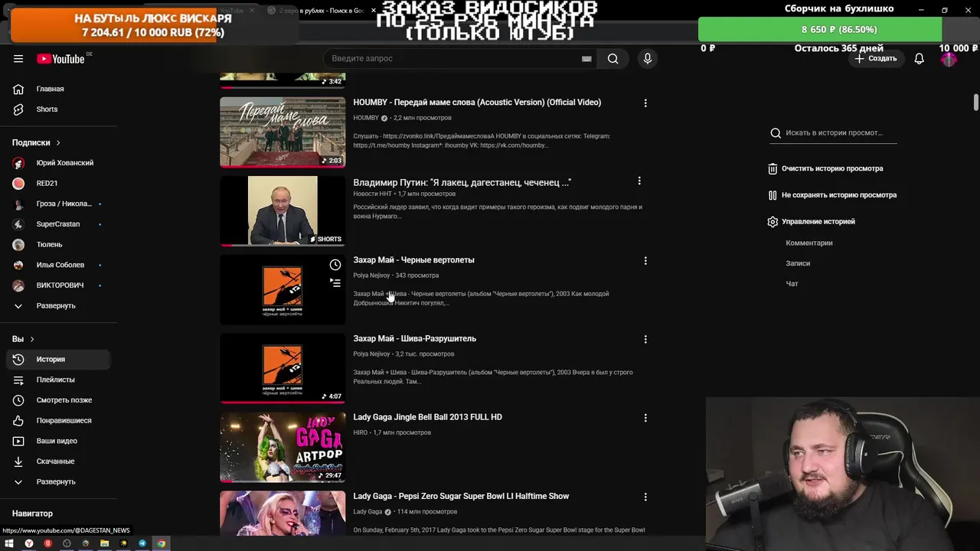Viewport: 980px width, 551px height.
Task: Open Юрий Хованский subscription channel
Action: pos(59,163)
